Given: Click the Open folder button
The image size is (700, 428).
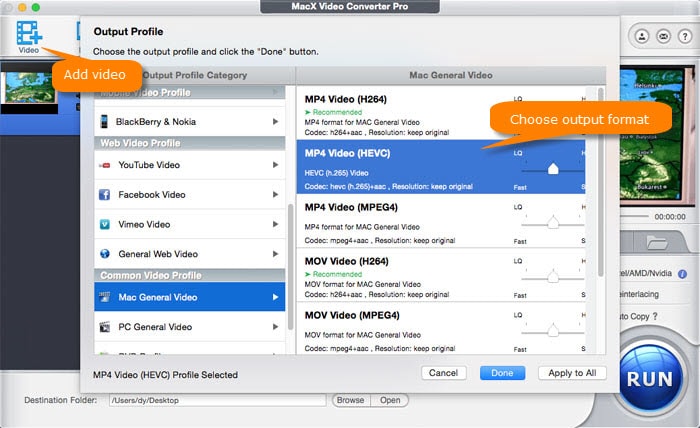Looking at the screenshot, I should tap(390, 400).
